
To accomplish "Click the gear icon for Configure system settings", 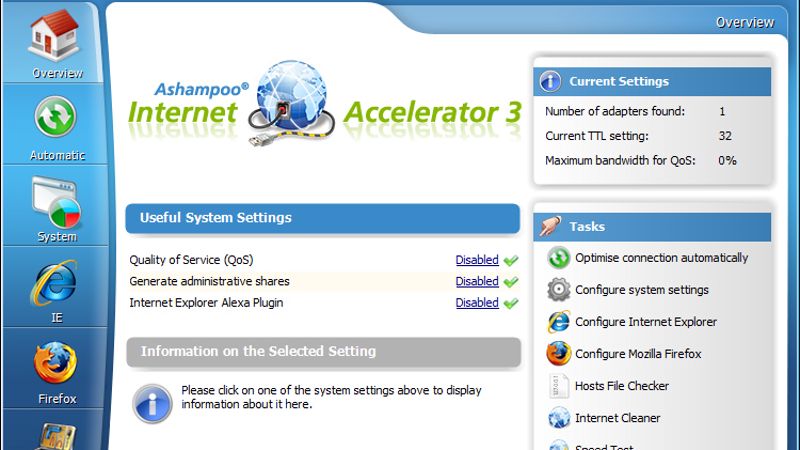I will (559, 290).
